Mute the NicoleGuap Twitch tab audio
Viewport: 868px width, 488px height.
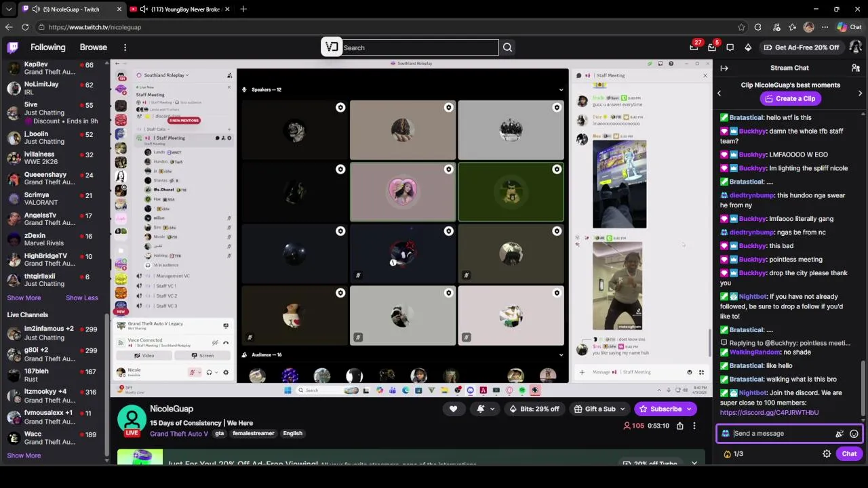(36, 9)
